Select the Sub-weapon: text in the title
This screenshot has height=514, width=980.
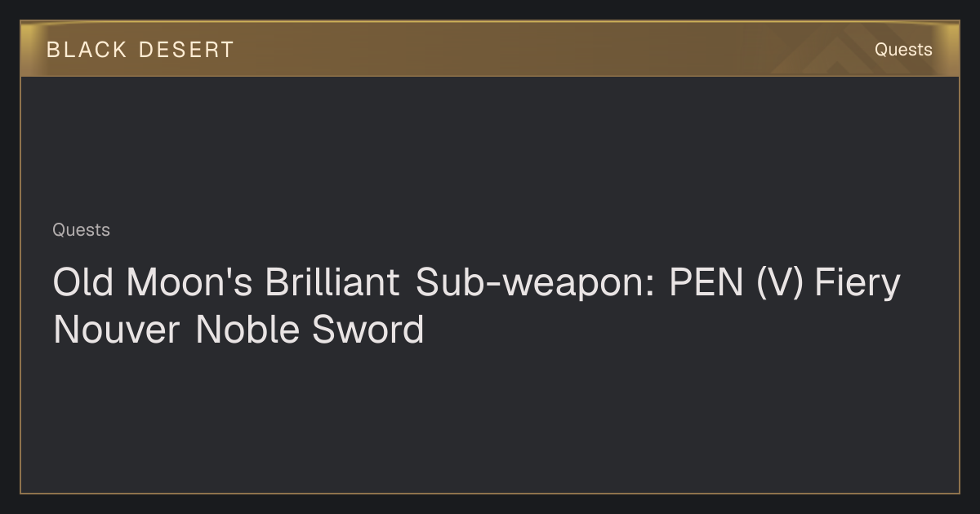(x=536, y=284)
